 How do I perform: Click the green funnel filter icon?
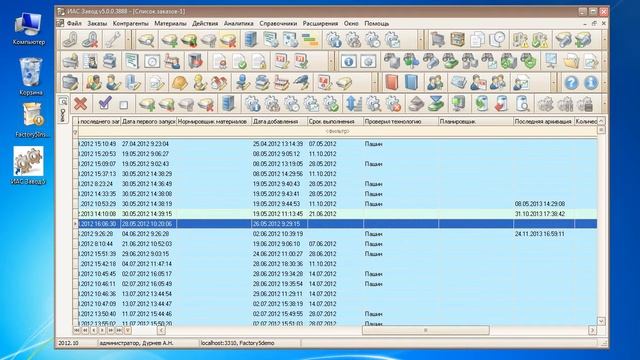[x=436, y=104]
